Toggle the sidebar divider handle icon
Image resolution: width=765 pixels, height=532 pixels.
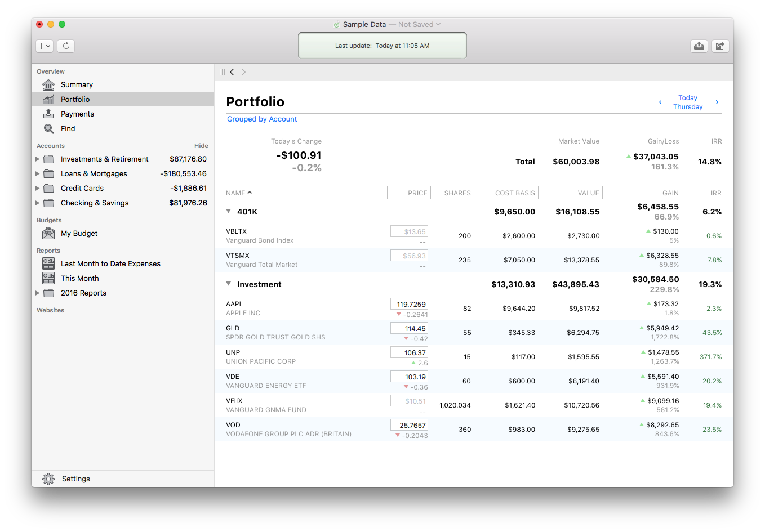pos(222,72)
